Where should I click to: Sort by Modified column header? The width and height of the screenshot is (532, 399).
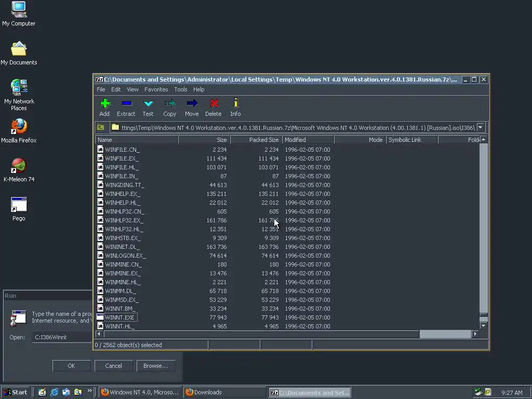point(308,140)
